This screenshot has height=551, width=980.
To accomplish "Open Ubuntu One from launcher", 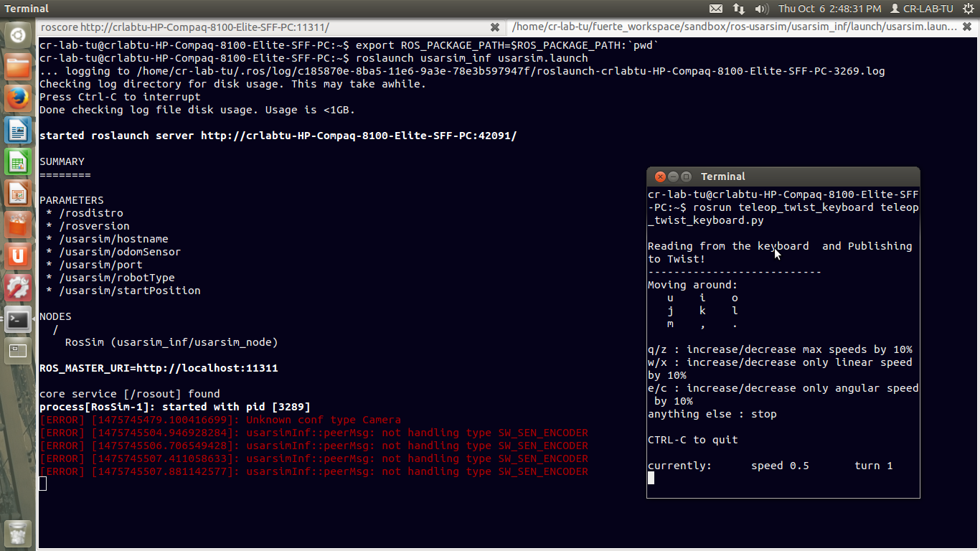I will 18,257.
